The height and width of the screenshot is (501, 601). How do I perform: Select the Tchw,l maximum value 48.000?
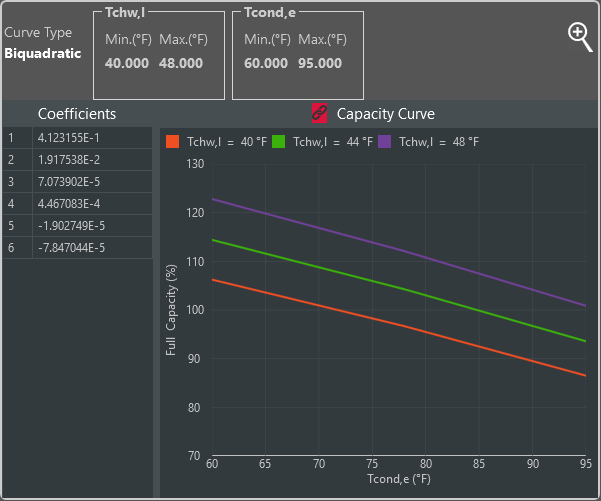tap(180, 63)
